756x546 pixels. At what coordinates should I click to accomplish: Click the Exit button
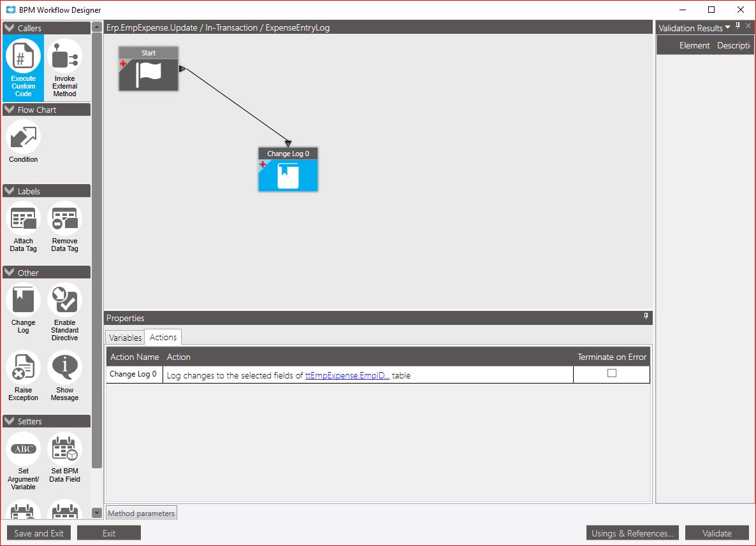coord(109,533)
